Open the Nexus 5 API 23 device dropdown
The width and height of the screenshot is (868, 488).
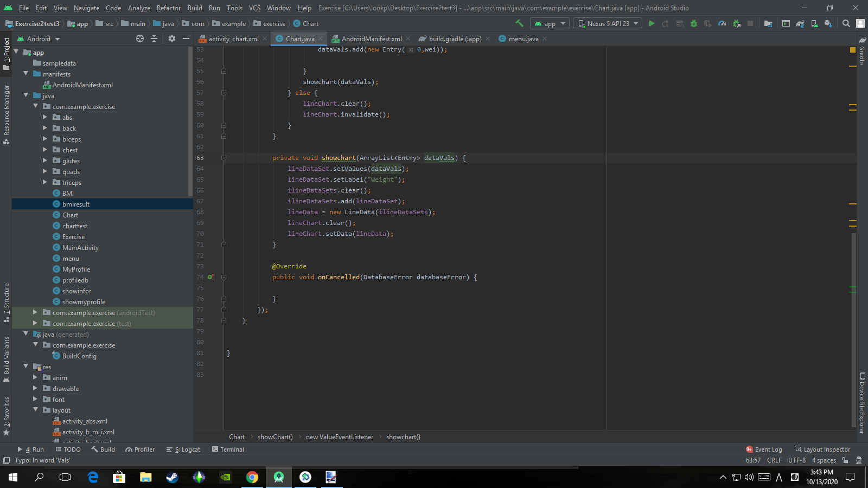click(608, 23)
